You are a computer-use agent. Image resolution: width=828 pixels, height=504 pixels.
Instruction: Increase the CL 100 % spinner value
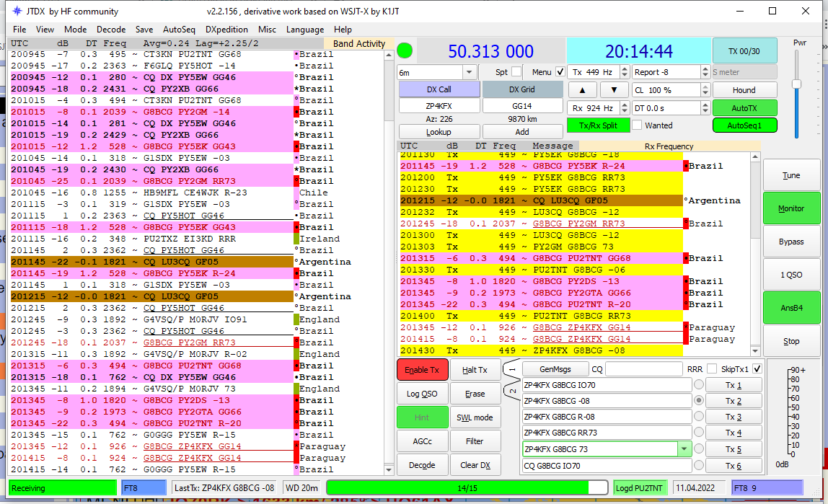[x=705, y=87]
